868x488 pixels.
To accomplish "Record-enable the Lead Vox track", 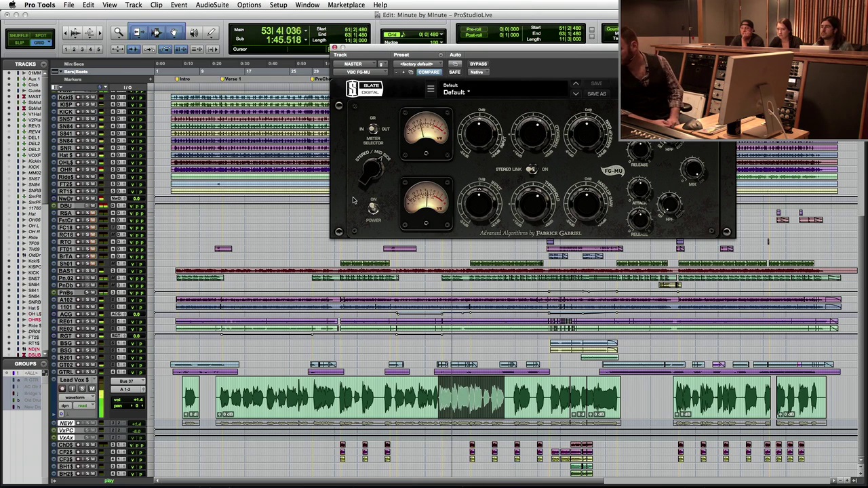I will [62, 388].
